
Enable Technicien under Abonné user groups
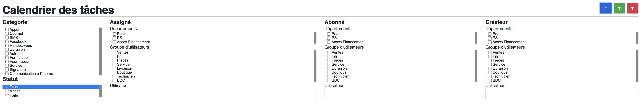(329, 76)
